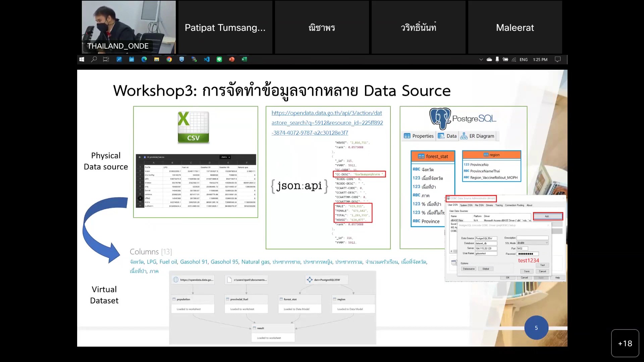Viewport: 644px width, 362px height.
Task: Switch to PowerPoint in the taskbar
Action: (232, 59)
